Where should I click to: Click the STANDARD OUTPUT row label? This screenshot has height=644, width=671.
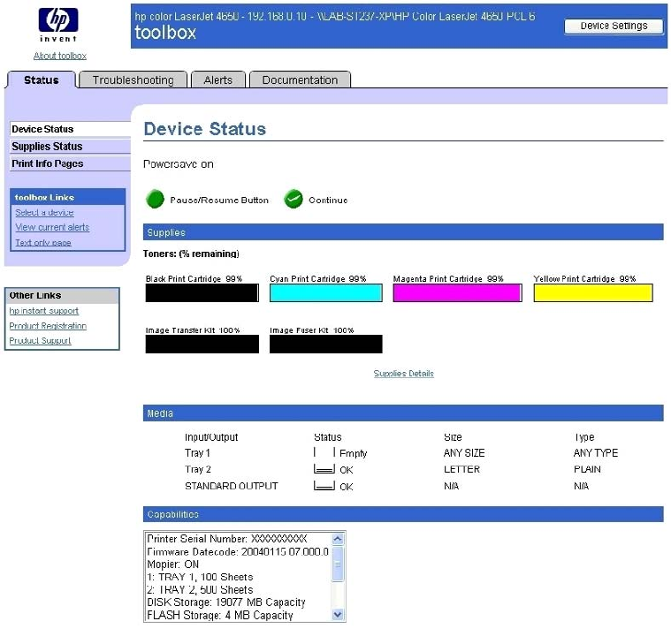pyautogui.click(x=231, y=486)
